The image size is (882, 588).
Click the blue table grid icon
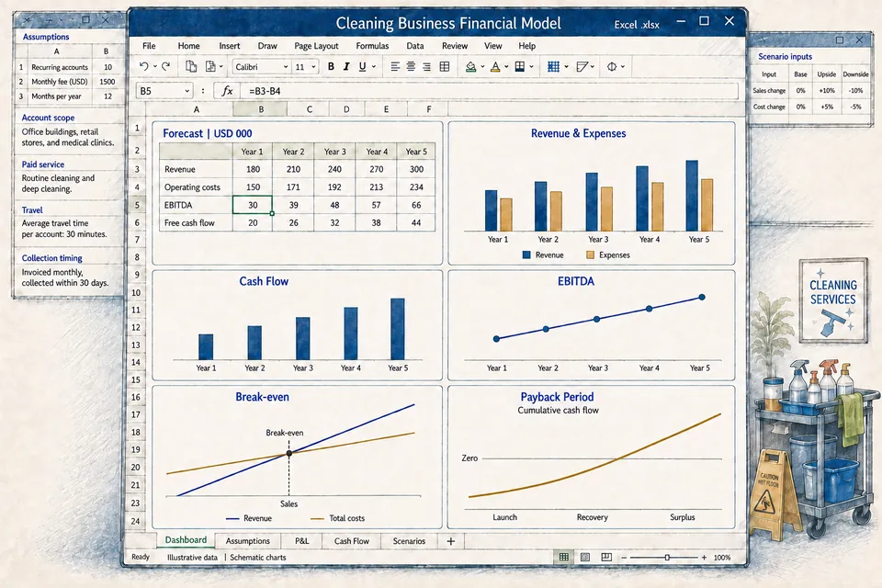[x=553, y=66]
